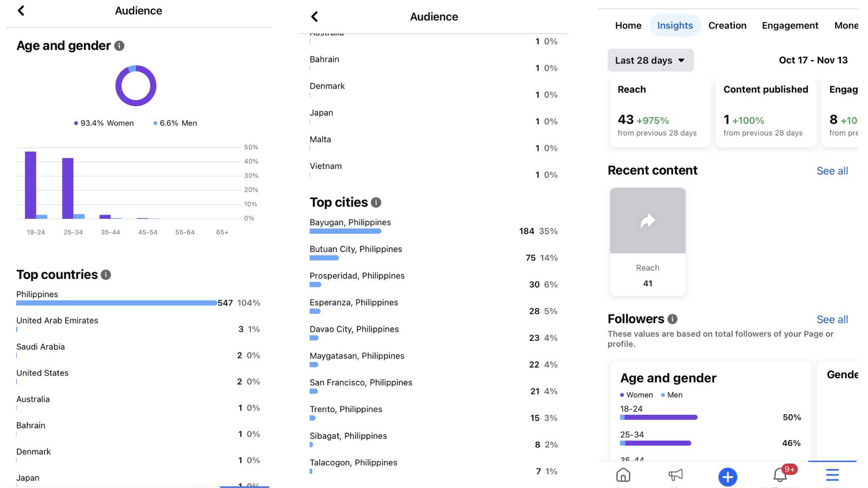
Task: Open info icon next to Followers heading
Action: [672, 319]
